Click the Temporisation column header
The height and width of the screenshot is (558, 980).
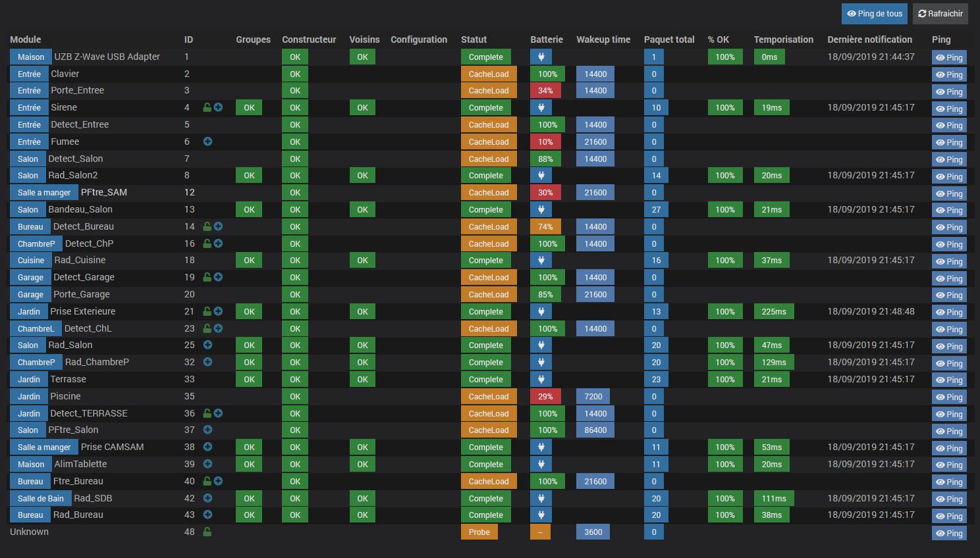(784, 39)
